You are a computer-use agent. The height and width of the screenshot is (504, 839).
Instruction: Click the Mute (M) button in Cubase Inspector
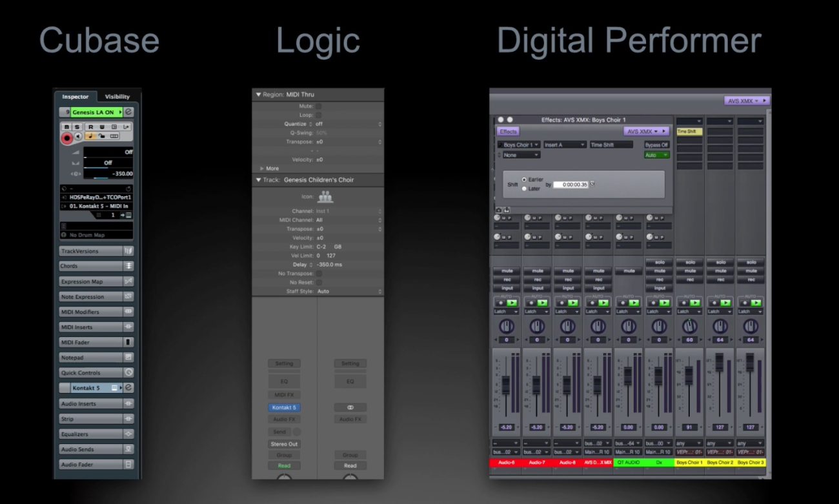tap(66, 127)
